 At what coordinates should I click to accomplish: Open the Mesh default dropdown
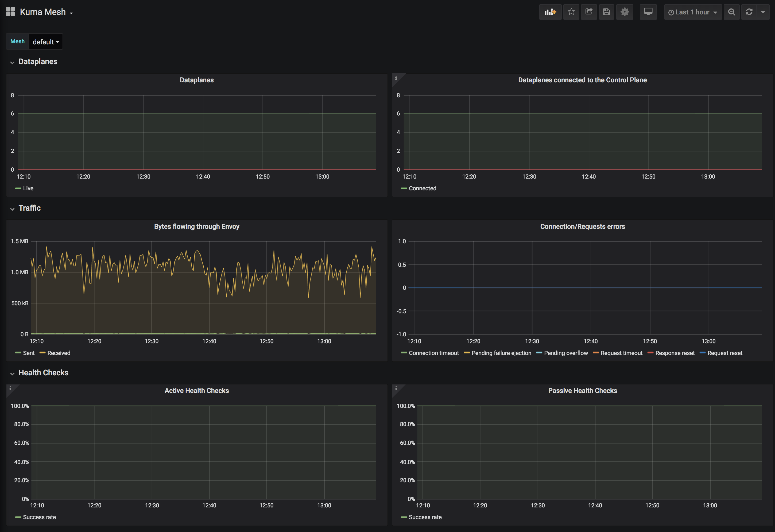click(x=46, y=42)
